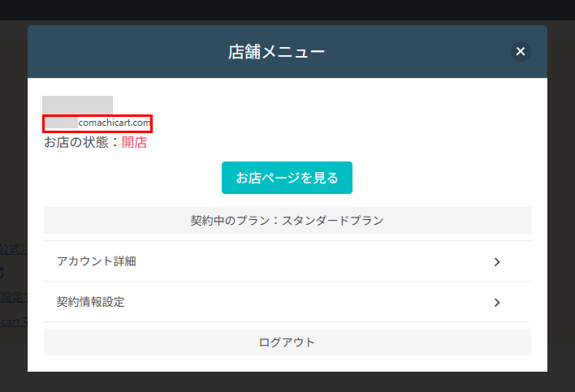Click the blank redacted area before comachicart.com
The height and width of the screenshot is (392, 575).
(x=61, y=123)
